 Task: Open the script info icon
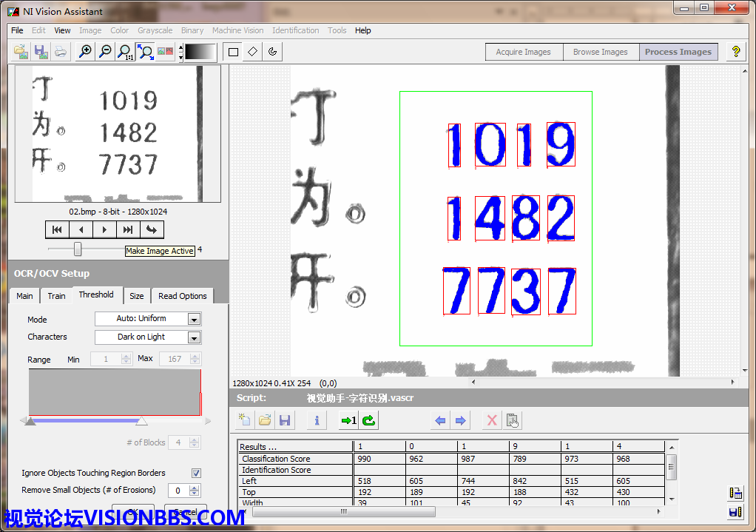point(317,420)
